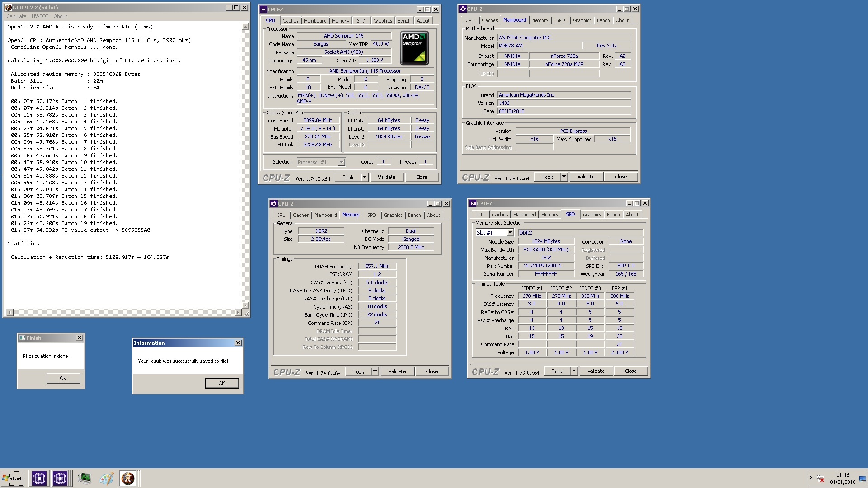This screenshot has height=488, width=868.
Task: Switch to Bench tab in CPU window
Action: coord(404,21)
